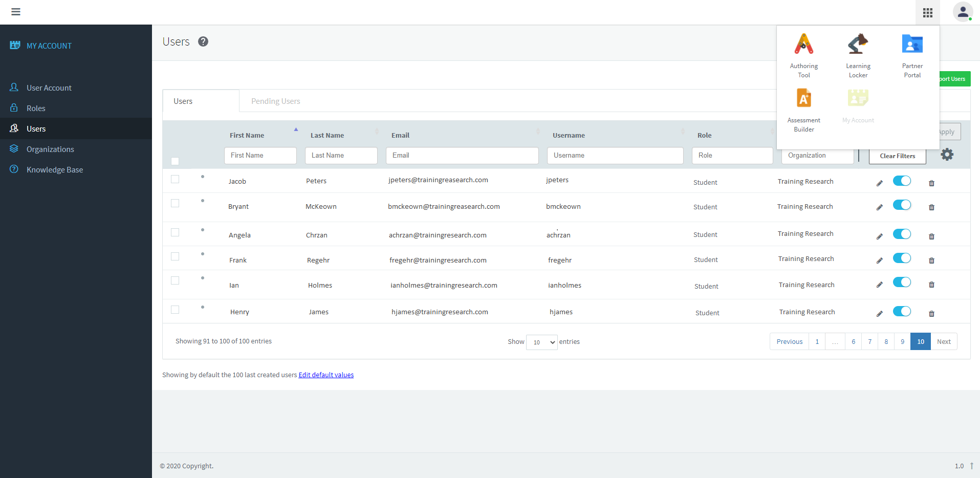
Task: Delete Angela Chrzan with trash icon
Action: [x=931, y=236]
